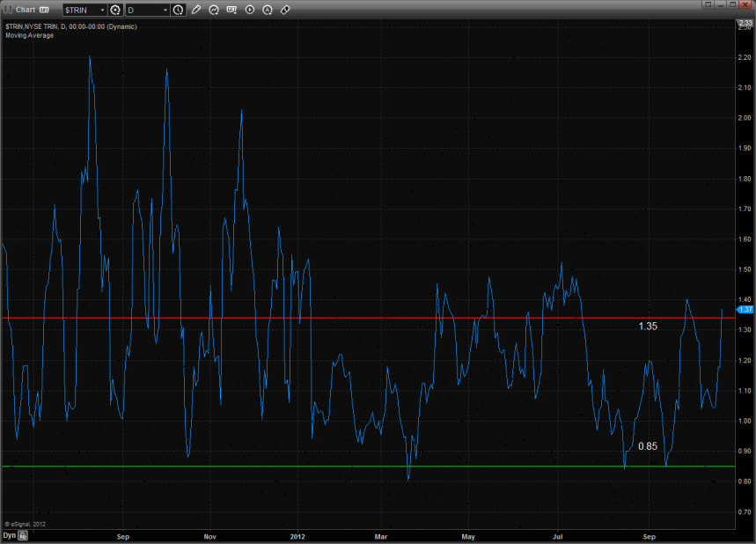Open the studies/indicator chart icon
Screen dimensions: 756x544
tap(214, 10)
